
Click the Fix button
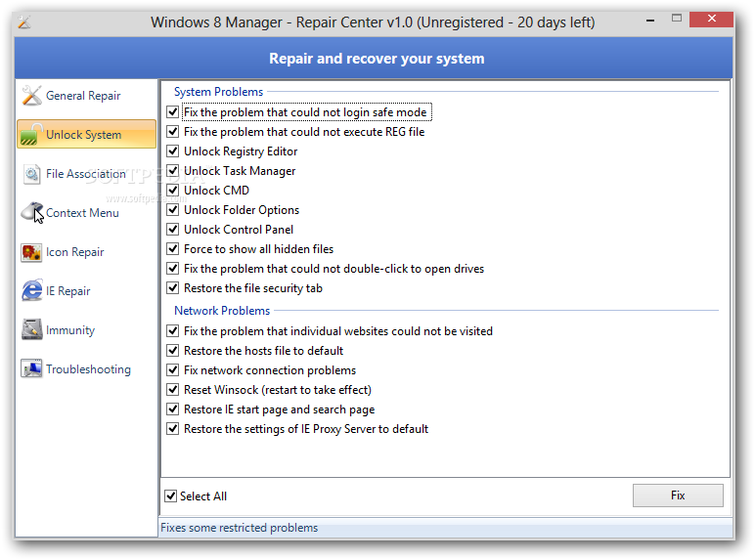pyautogui.click(x=678, y=495)
